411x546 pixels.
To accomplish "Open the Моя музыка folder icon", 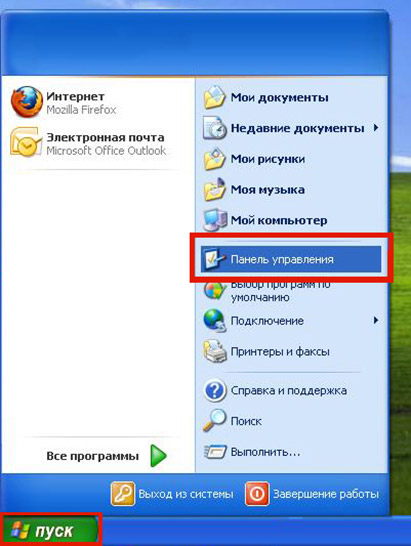I will pos(215,189).
